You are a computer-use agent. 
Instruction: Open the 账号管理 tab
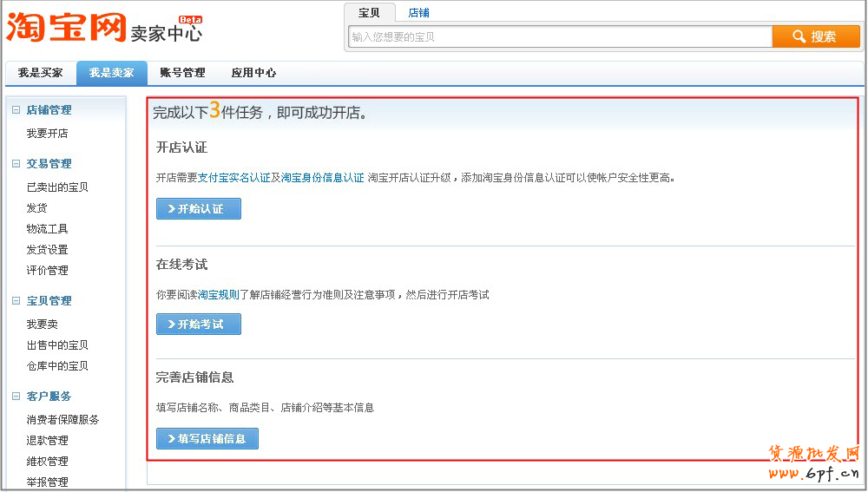182,73
